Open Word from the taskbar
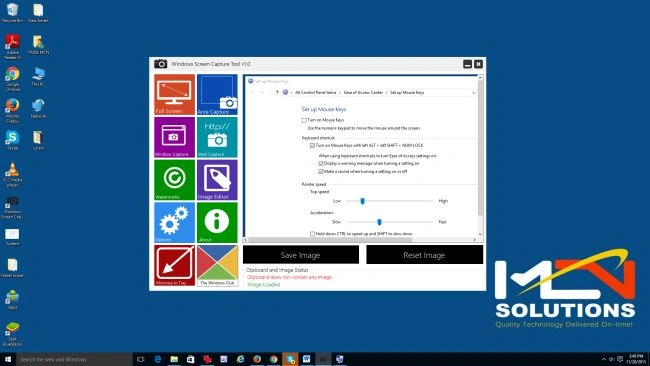The image size is (650, 366). tap(307, 359)
